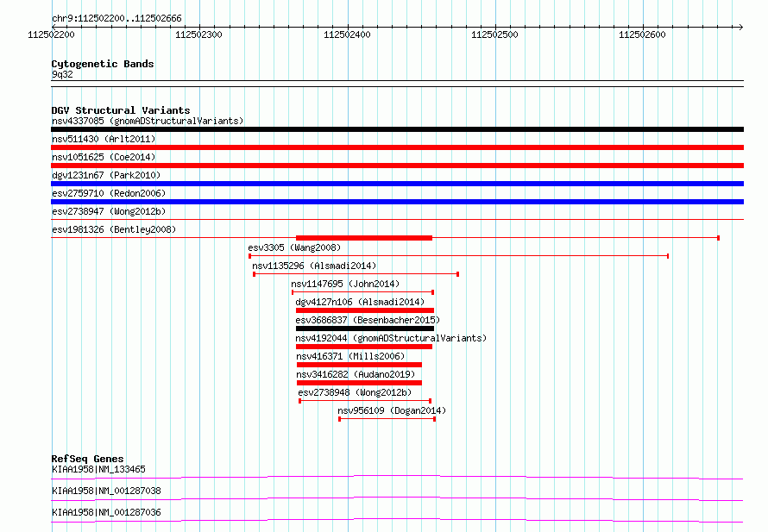Screen dimensions: 768x532
Task: Open variant label nsv956109 (Dogan2014)
Action: coord(392,410)
